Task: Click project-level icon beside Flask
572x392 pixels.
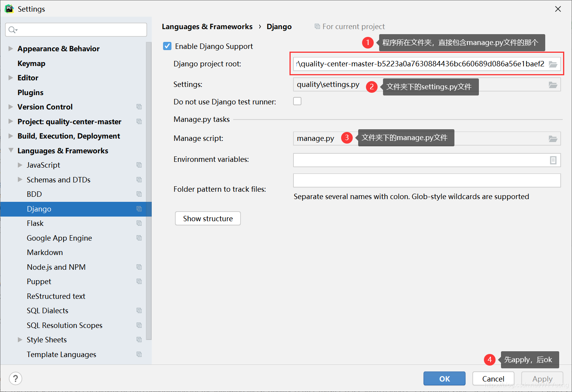Action: coord(139,223)
